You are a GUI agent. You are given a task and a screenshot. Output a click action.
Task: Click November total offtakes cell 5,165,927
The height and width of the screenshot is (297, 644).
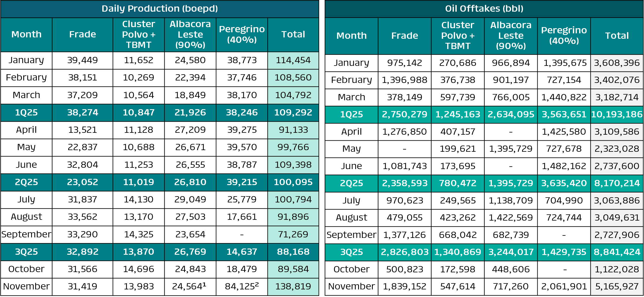click(617, 286)
